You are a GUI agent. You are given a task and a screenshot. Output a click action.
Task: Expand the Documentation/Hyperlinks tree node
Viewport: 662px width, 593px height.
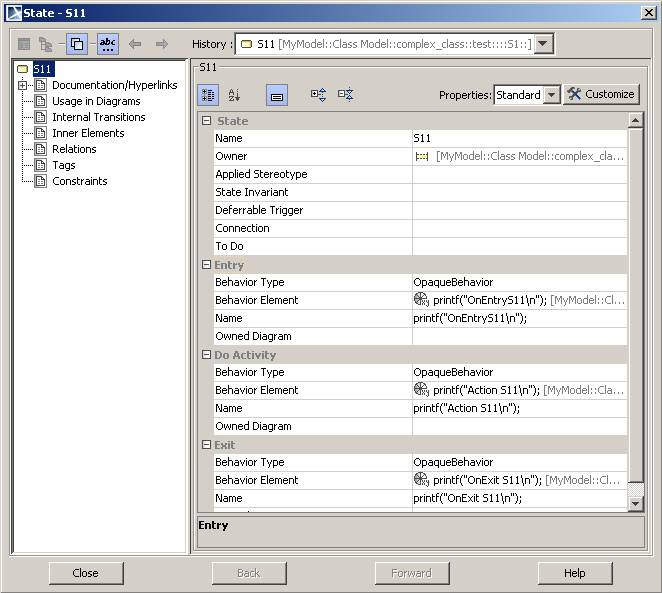(22, 85)
